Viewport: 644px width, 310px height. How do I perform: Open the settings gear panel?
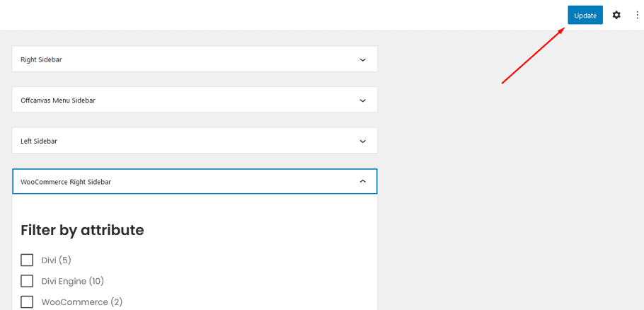coord(616,15)
